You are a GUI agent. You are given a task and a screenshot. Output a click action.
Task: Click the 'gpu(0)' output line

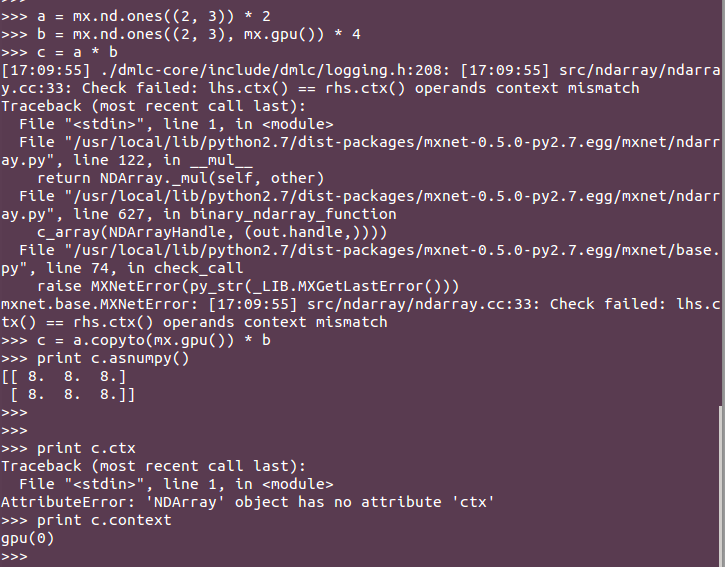pyautogui.click(x=28, y=539)
